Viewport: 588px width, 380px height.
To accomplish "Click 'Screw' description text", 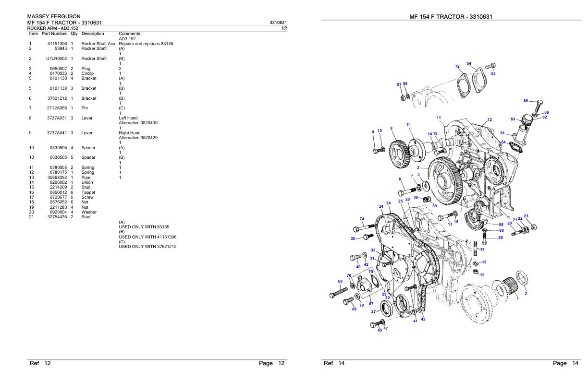I will tap(88, 197).
